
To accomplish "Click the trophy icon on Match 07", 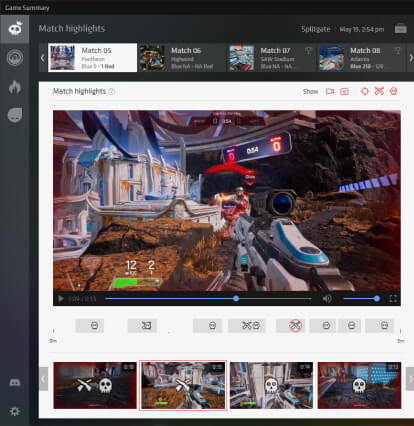I will pos(309,51).
